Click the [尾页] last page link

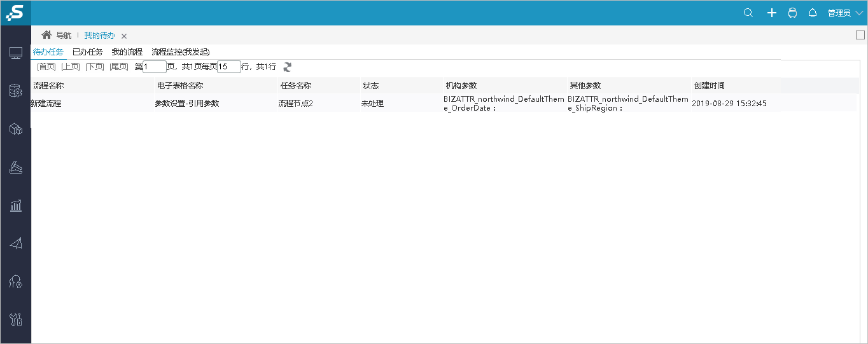(x=119, y=67)
